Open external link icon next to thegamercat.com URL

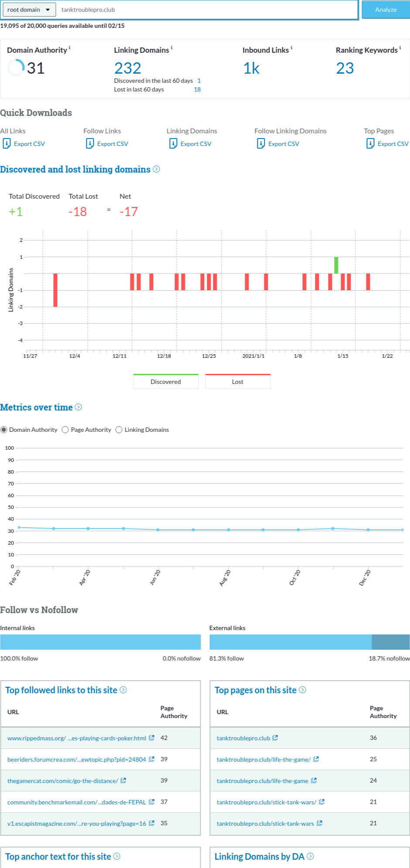tap(123, 780)
